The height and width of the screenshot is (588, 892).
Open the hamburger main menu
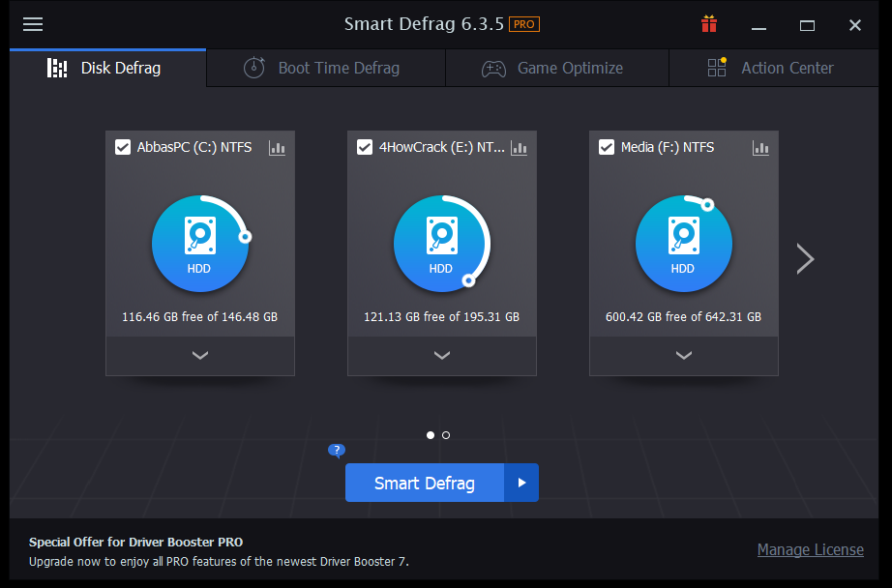(x=33, y=24)
